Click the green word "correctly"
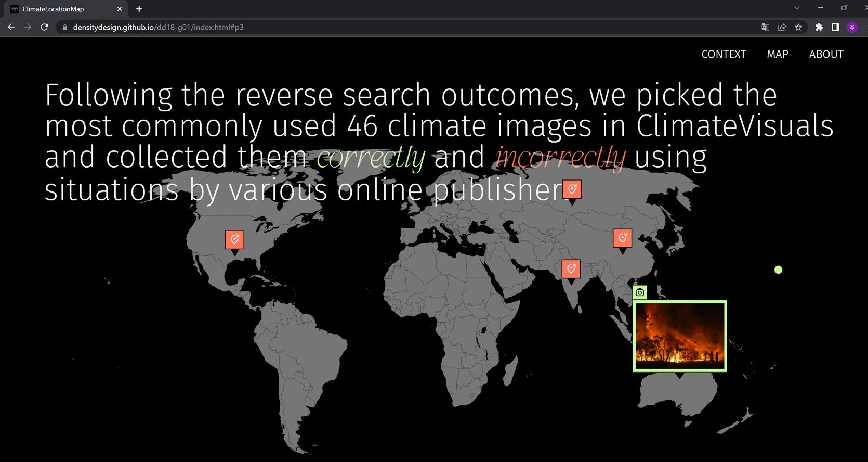This screenshot has width=868, height=462. tap(371, 158)
